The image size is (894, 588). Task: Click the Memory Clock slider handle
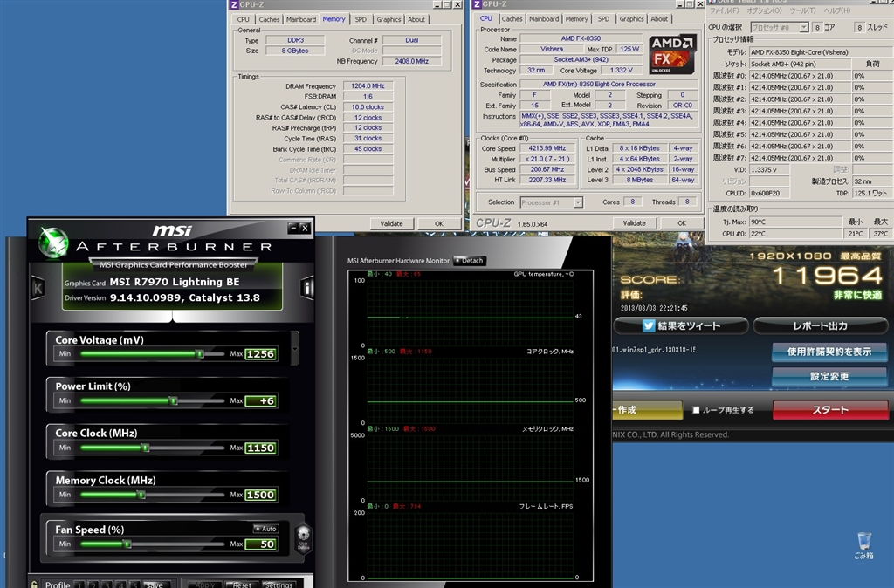point(141,495)
